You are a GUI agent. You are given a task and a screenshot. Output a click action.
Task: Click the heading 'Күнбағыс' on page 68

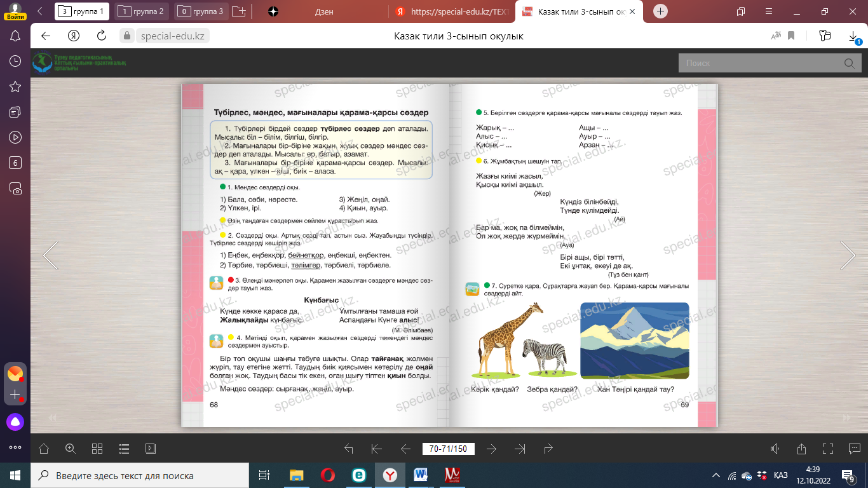pyautogui.click(x=320, y=301)
